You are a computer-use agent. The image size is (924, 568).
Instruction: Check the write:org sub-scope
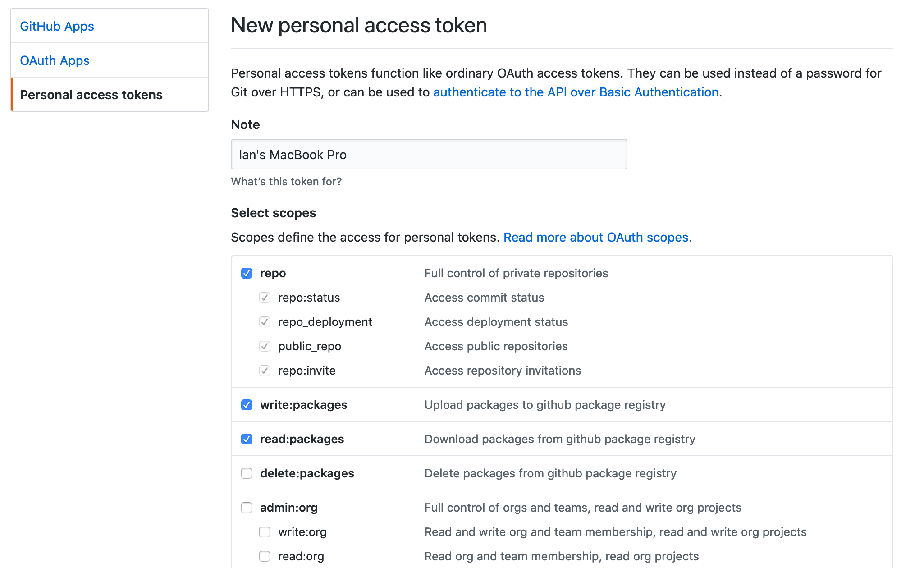click(265, 532)
